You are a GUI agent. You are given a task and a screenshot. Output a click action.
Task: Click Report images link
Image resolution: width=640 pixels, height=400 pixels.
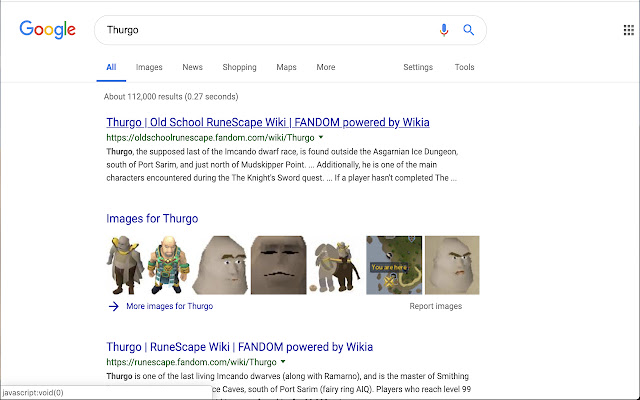(436, 306)
